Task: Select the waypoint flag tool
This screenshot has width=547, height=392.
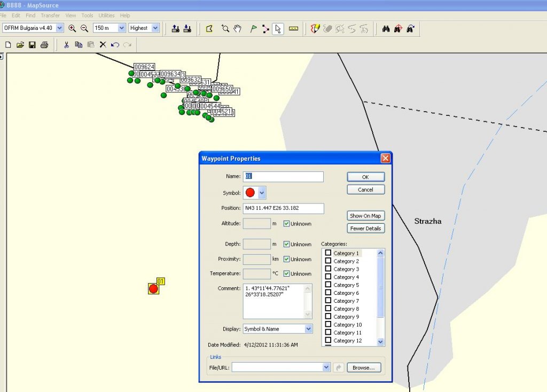Action: tap(253, 28)
